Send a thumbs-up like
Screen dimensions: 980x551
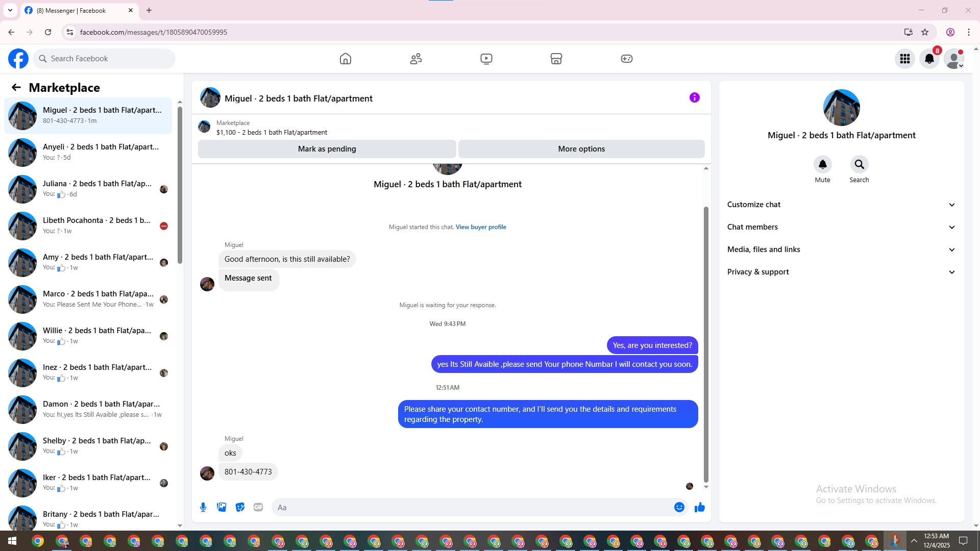[x=699, y=507]
